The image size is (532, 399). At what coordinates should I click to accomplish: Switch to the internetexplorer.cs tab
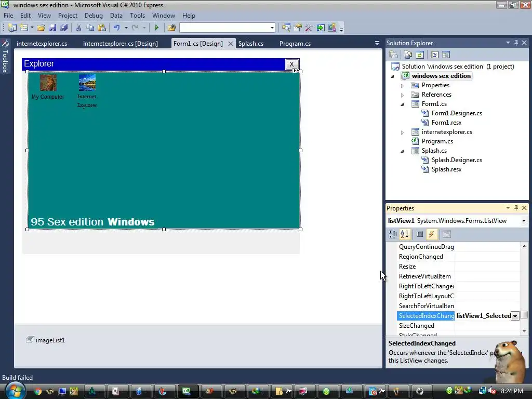tap(42, 44)
